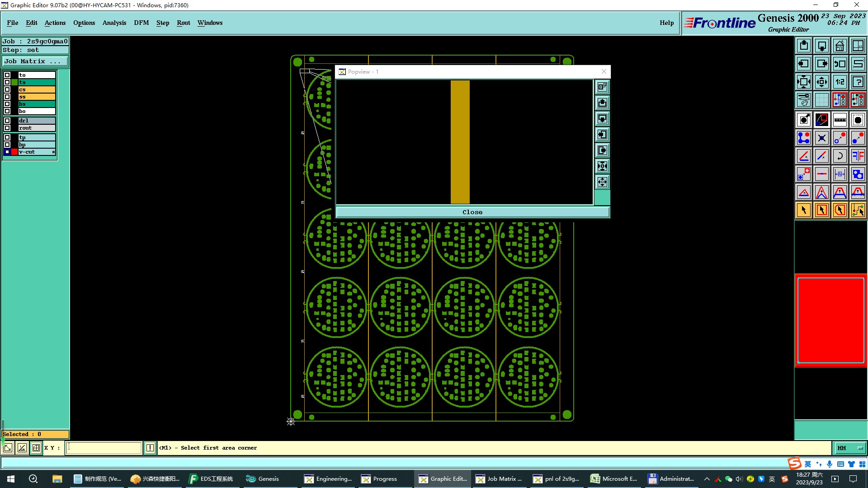
Task: Select the ruler measure tool
Action: tap(840, 120)
